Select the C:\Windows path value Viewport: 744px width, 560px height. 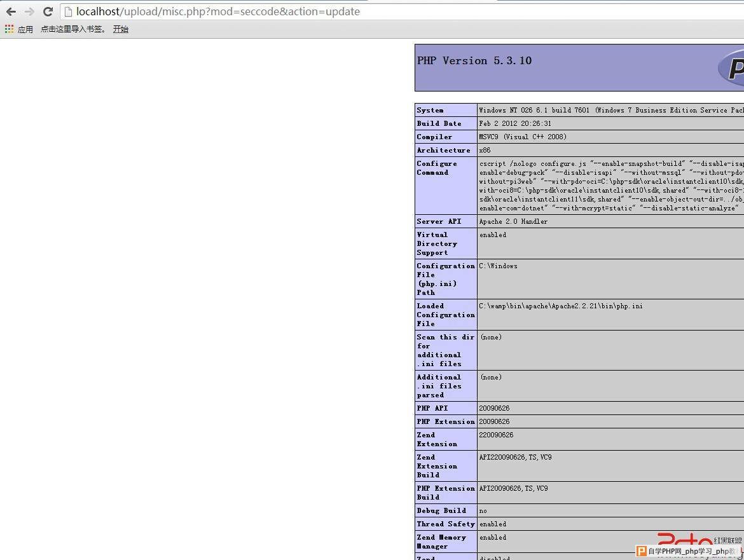coord(498,266)
